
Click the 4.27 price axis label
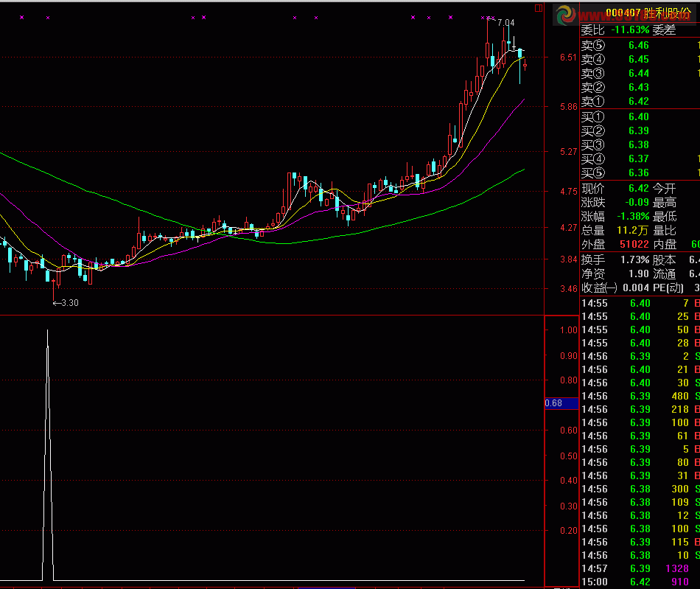(569, 228)
